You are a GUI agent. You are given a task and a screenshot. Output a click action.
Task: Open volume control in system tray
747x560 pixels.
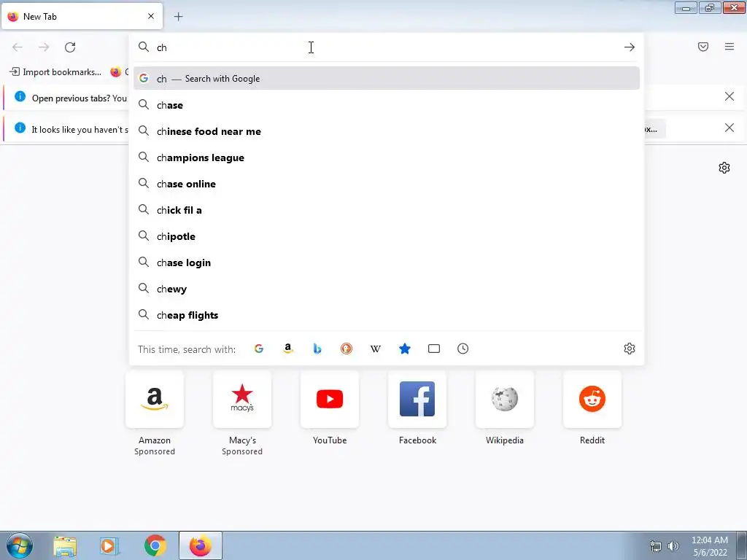673,546
